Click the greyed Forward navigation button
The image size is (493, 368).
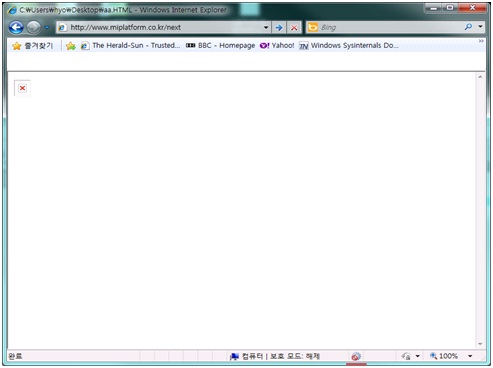point(34,27)
